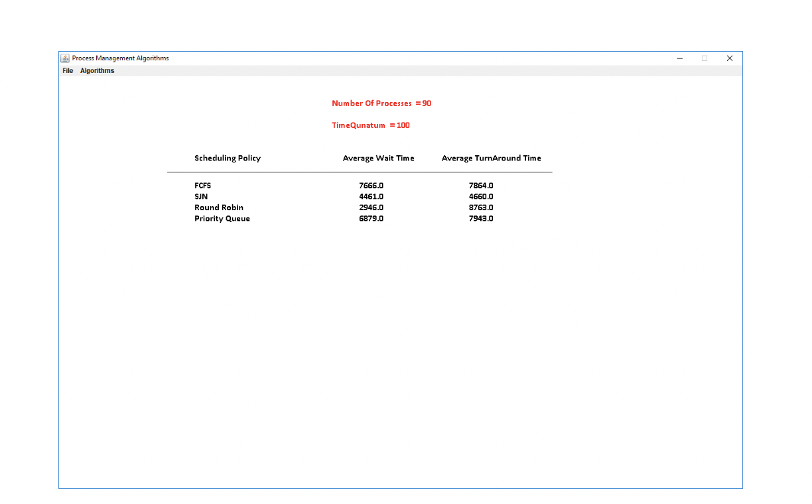The width and height of the screenshot is (812, 504).
Task: Click Priority Queue turnaround value 7943.0
Action: coord(481,219)
